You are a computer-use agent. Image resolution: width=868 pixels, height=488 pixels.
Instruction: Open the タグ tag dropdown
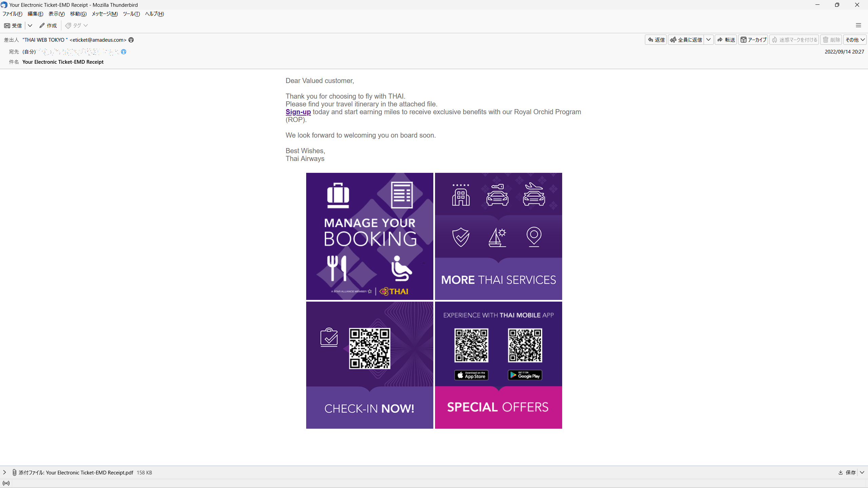coord(77,26)
